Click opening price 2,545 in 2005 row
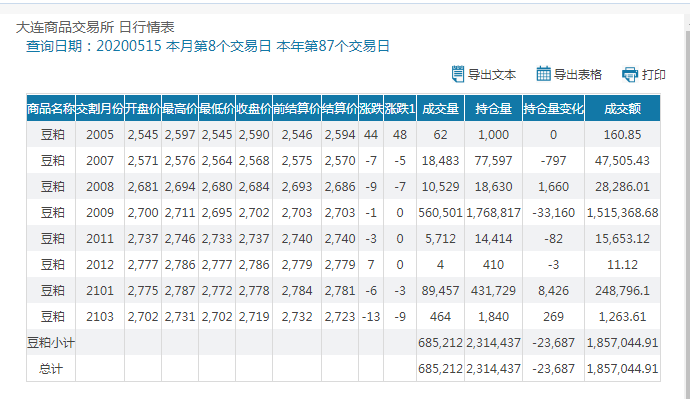Image resolution: width=690 pixels, height=399 pixels. pos(143,135)
